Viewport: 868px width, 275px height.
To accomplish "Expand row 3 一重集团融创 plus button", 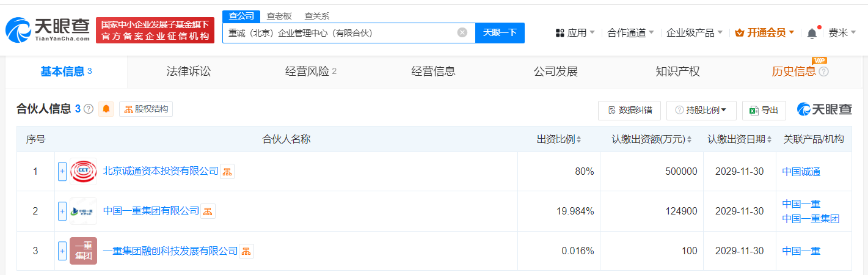I will pyautogui.click(x=62, y=251).
